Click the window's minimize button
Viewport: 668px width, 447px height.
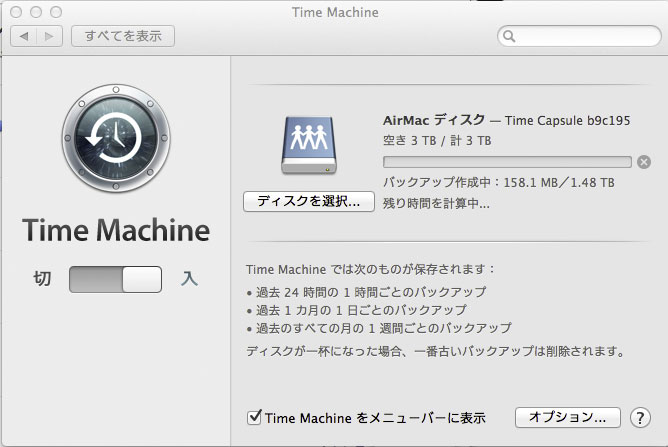pyautogui.click(x=36, y=12)
